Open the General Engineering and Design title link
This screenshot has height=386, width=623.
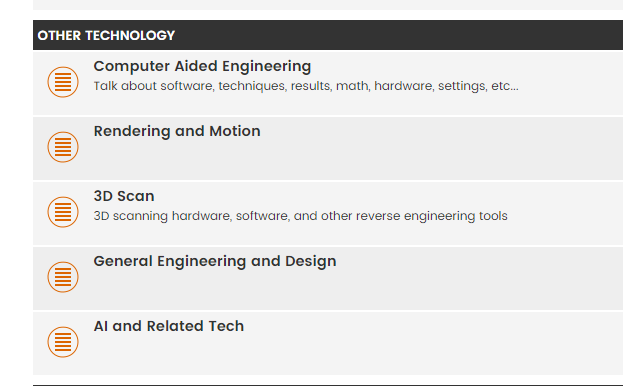[215, 261]
